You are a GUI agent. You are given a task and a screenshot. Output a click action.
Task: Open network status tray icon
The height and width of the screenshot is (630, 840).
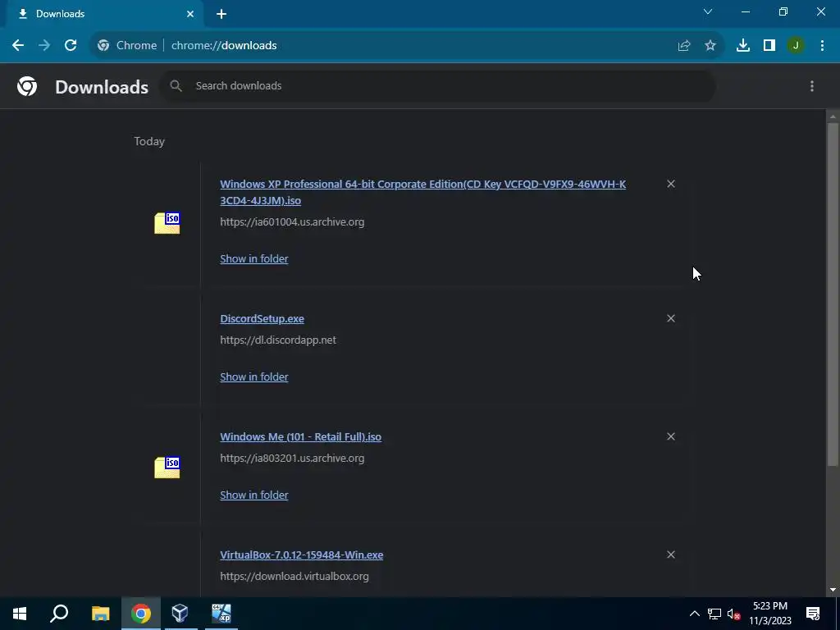(714, 614)
